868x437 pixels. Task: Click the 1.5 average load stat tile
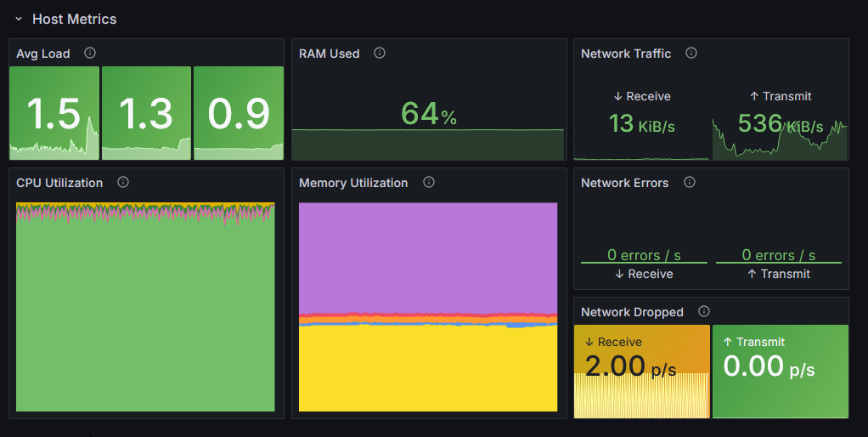[54, 113]
